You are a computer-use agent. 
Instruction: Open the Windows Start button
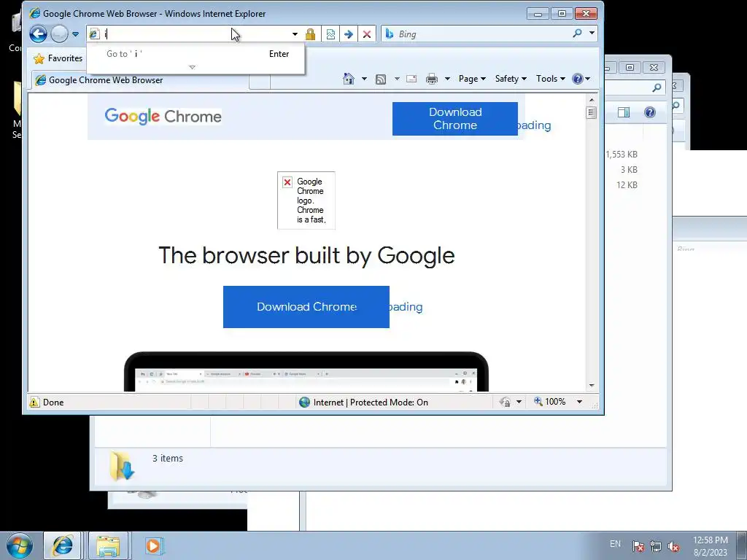[19, 545]
